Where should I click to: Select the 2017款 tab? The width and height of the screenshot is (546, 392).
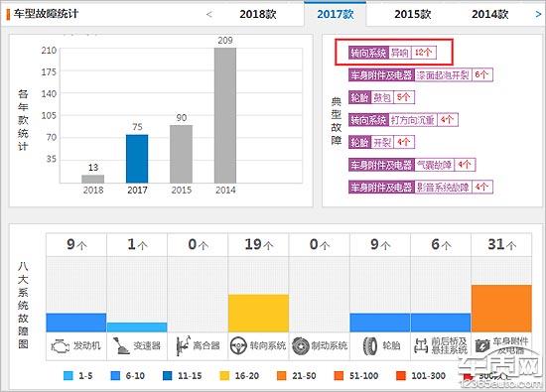pos(335,14)
